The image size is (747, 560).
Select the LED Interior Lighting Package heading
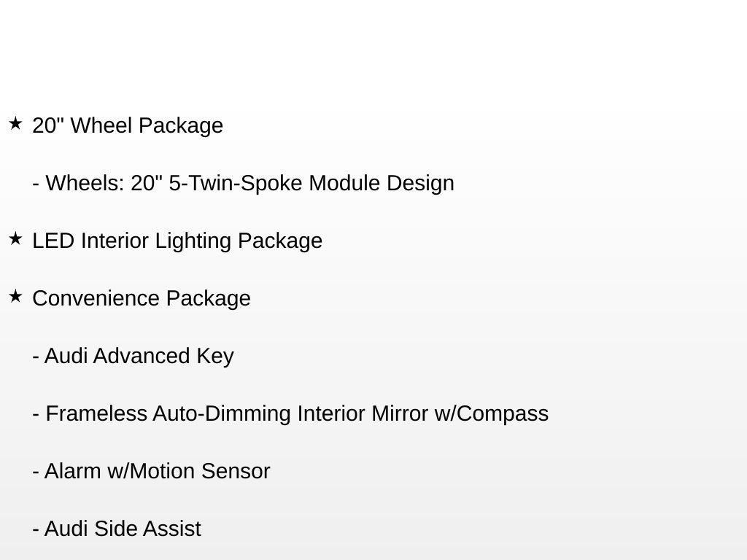click(177, 241)
